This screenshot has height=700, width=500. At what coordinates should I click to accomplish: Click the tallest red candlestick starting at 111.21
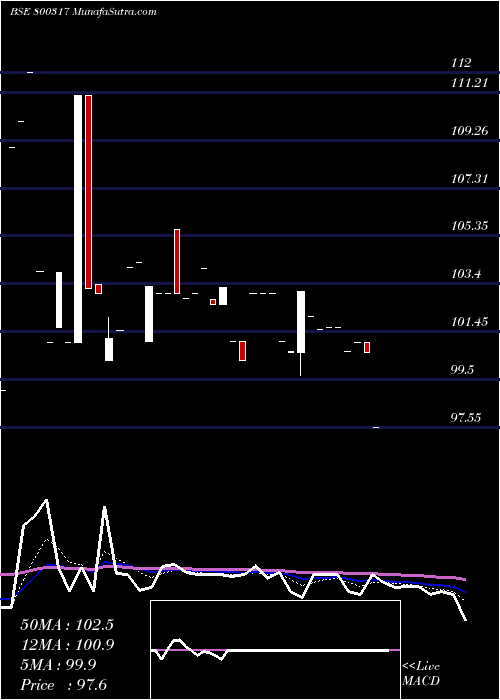88,192
